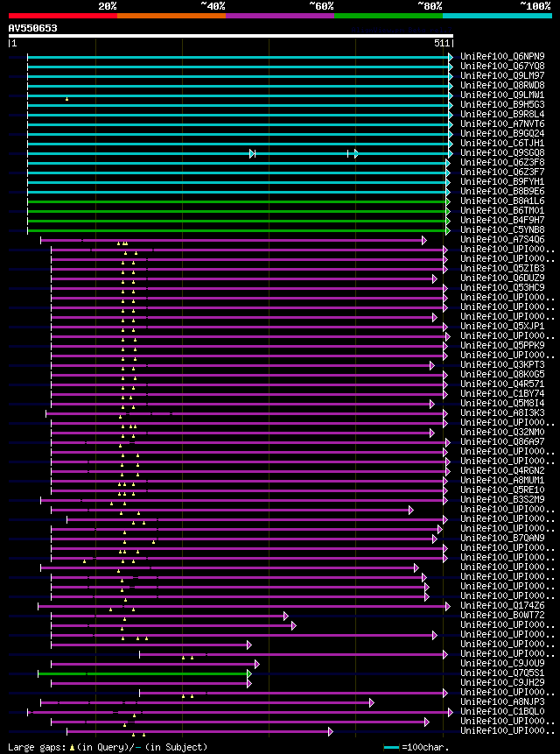Click the UniRef100_Q7Q5S1 label
560x754 pixels.
click(502, 673)
